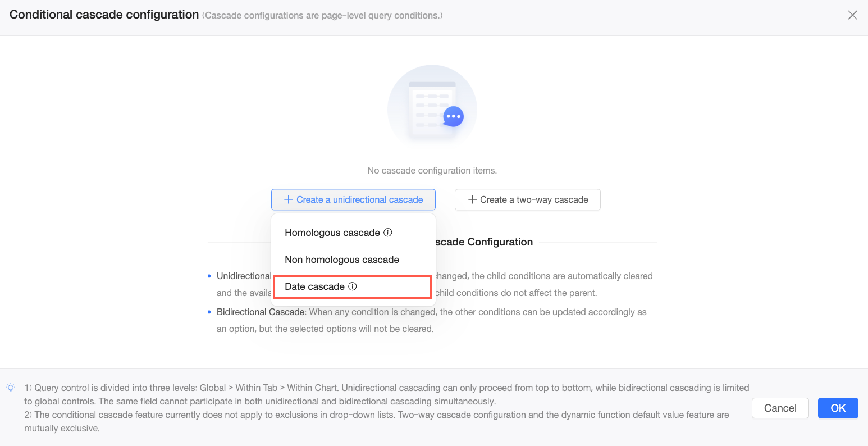Click the Bidirectional Cascade description label

(261, 312)
